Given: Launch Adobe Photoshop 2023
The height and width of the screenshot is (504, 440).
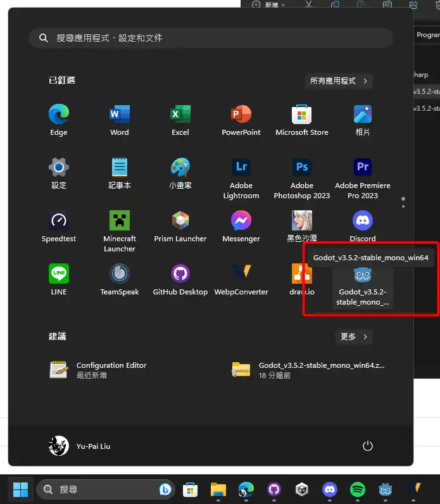Looking at the screenshot, I should coord(302,178).
